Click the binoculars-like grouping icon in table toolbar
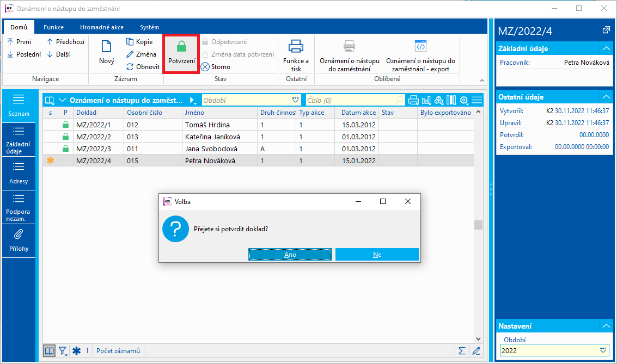Image resolution: width=617 pixels, height=364 pixels. coord(439,100)
